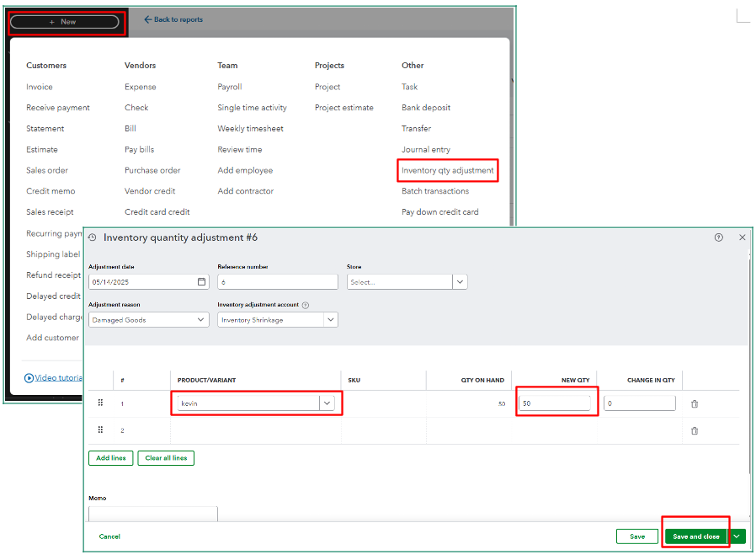This screenshot has height=555, width=756.
Task: Select Sales order under Customers
Action: pyautogui.click(x=47, y=170)
